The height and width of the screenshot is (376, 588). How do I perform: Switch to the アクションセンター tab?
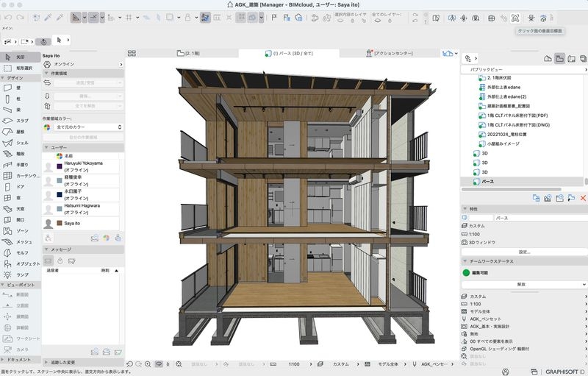pyautogui.click(x=390, y=53)
